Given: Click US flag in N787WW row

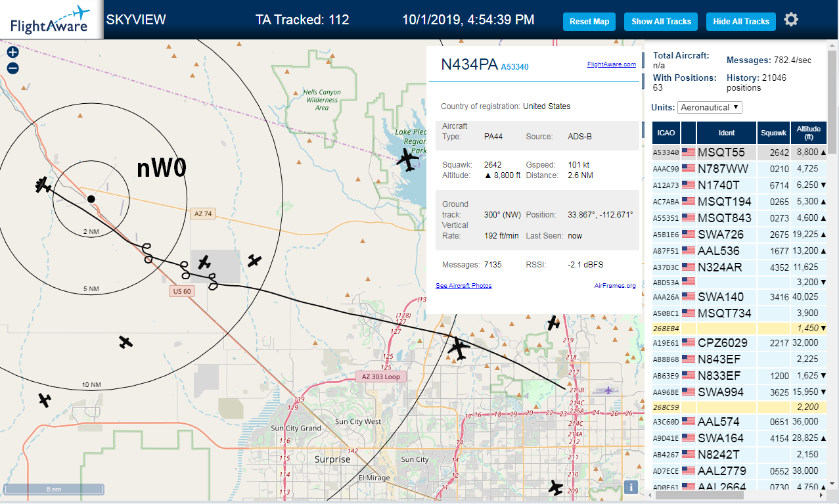Looking at the screenshot, I should 689,169.
